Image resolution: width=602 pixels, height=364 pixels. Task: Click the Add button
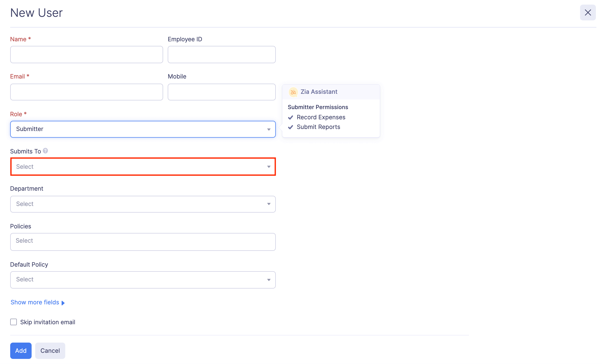(21, 350)
